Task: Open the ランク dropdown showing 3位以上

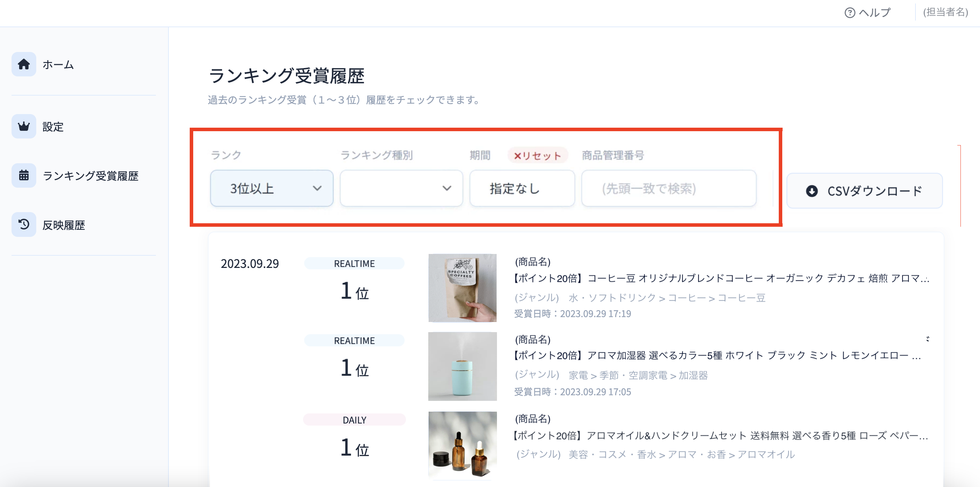Action: pyautogui.click(x=272, y=188)
